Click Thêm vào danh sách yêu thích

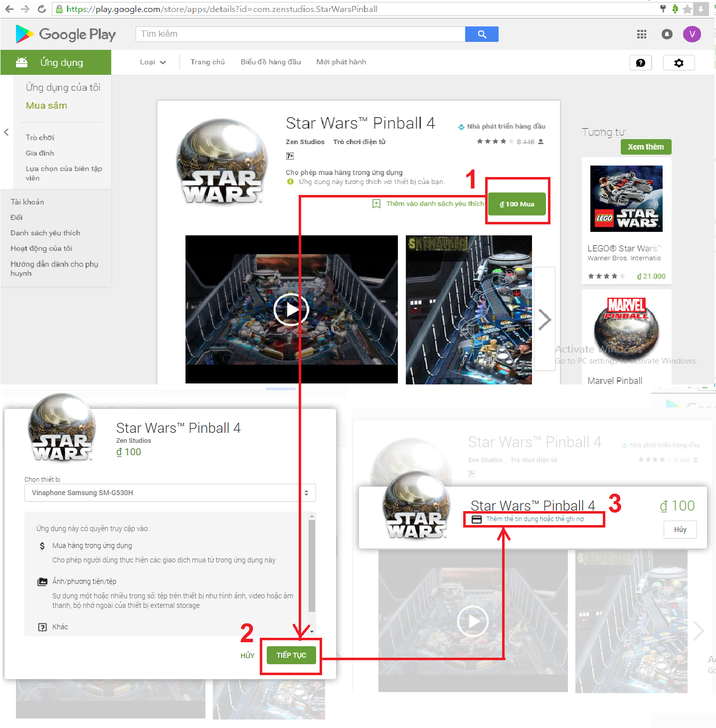pos(434,203)
